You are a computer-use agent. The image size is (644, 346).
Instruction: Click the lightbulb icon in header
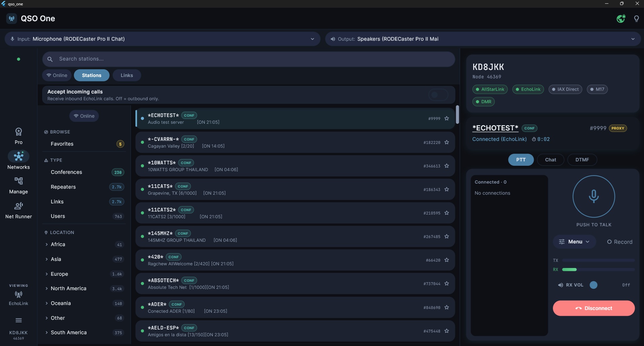(x=636, y=19)
